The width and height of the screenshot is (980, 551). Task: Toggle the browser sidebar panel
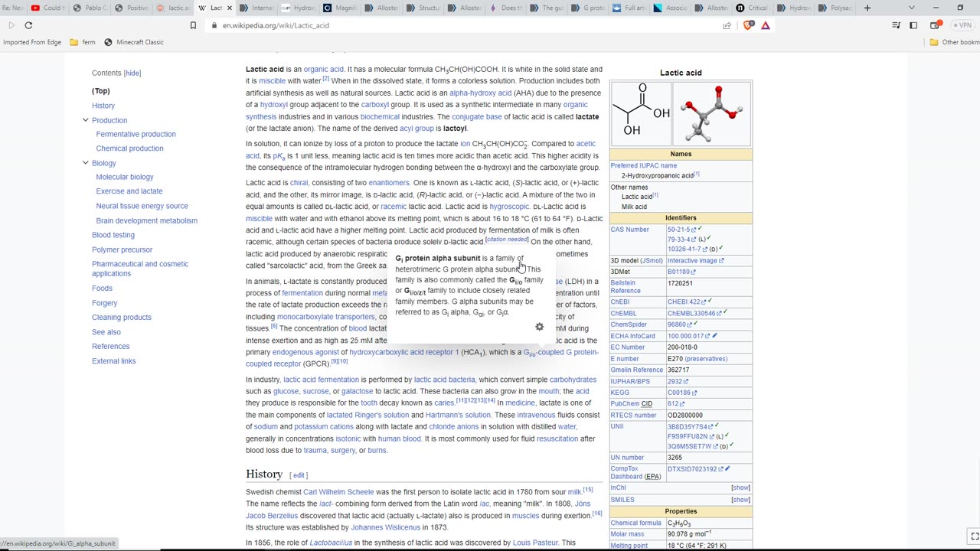click(913, 25)
